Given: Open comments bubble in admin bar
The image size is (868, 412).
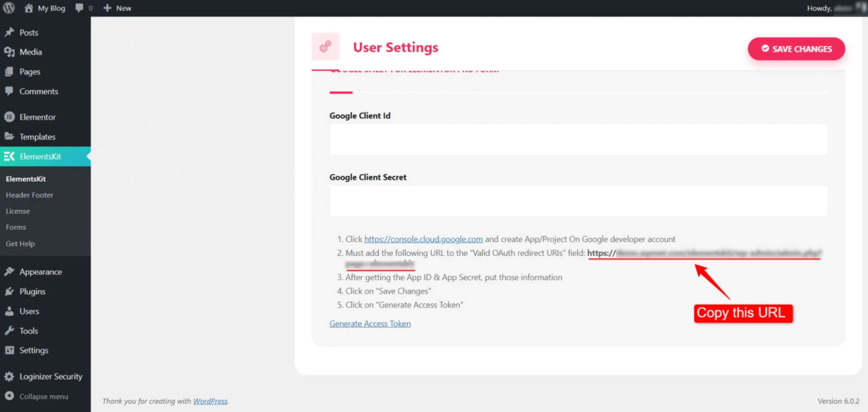Looking at the screenshot, I should 79,8.
